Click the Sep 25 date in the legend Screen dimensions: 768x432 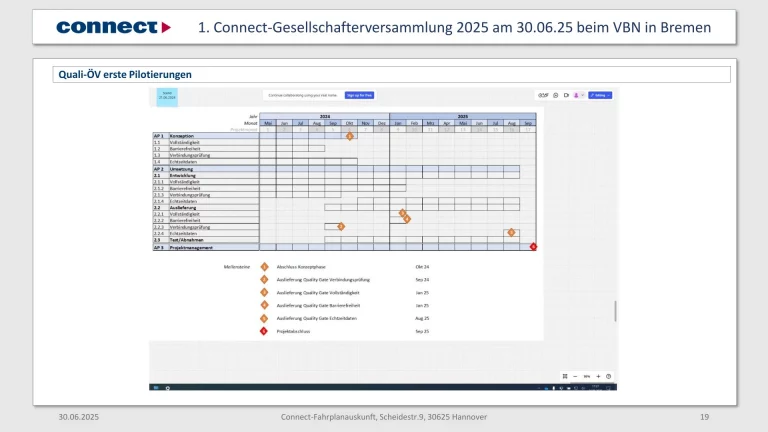pyautogui.click(x=422, y=331)
